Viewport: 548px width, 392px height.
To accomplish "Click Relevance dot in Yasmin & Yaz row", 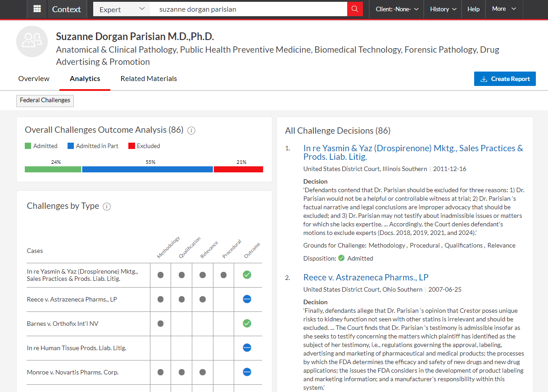I will coord(203,275).
